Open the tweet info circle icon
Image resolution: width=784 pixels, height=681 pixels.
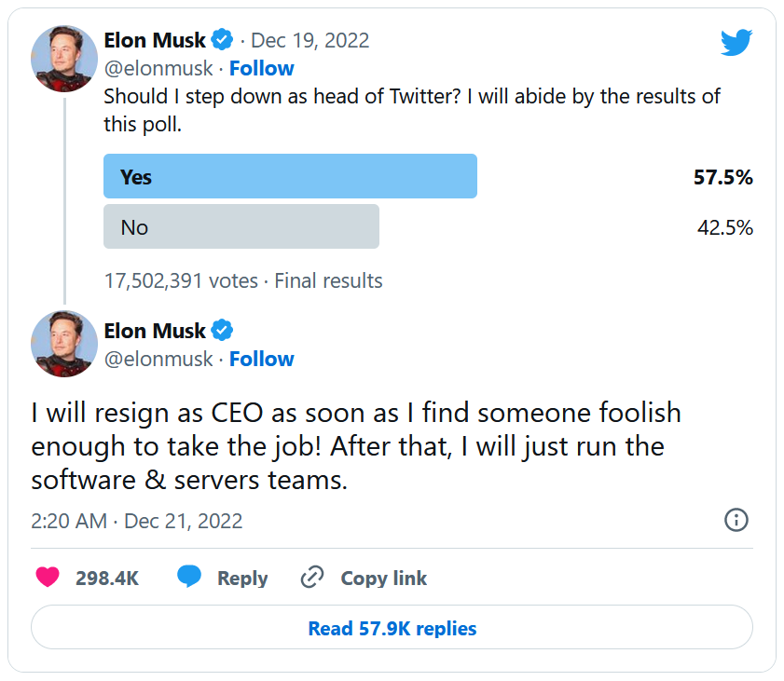[x=736, y=520]
